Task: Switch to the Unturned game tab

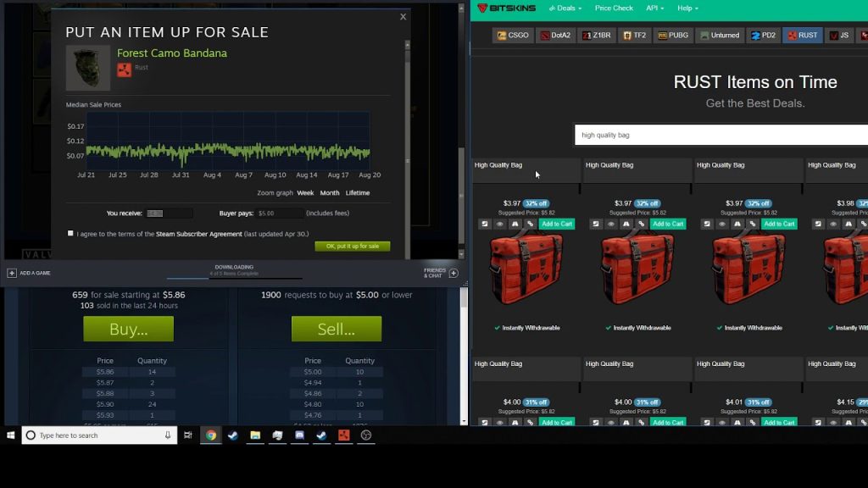Action: 720,36
